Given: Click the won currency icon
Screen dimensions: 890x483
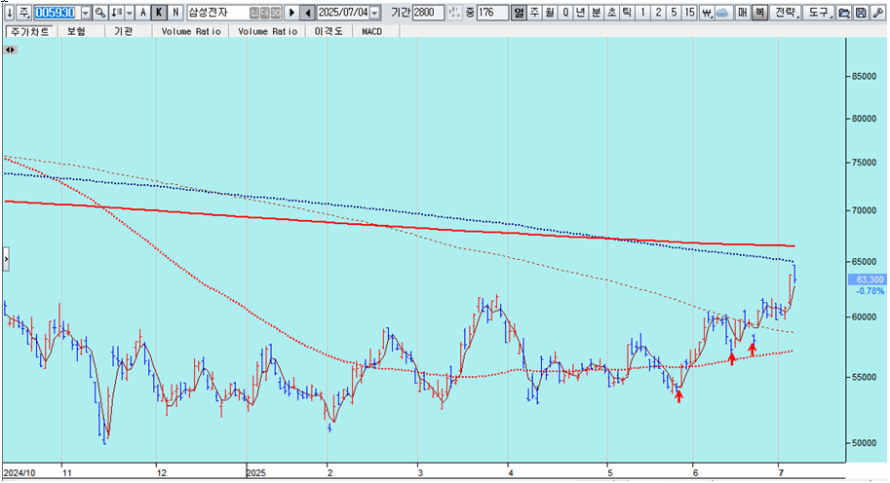Looking at the screenshot, I should (708, 13).
